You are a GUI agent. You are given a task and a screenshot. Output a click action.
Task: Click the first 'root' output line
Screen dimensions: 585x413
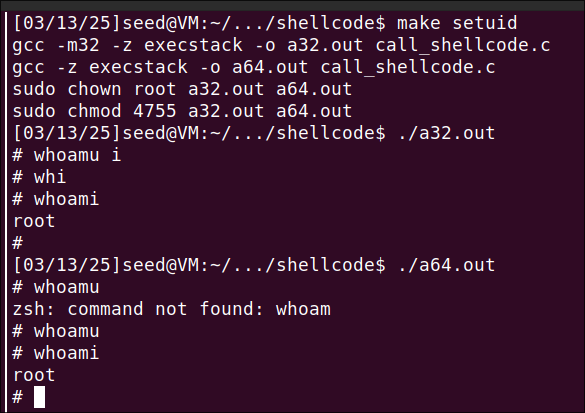coord(34,221)
